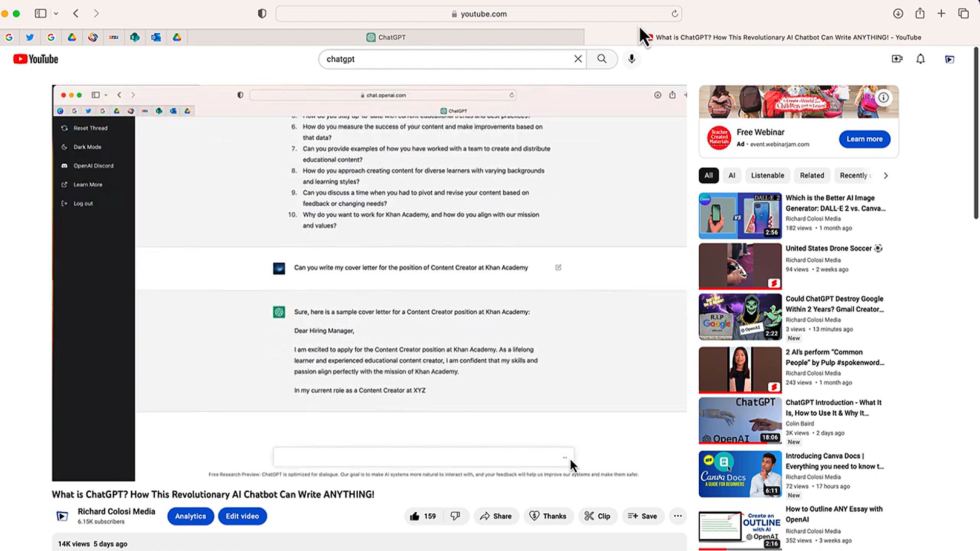The width and height of the screenshot is (980, 551).
Task: Open the DALL-E 2 vs Canva video thumbnail
Action: click(x=740, y=215)
